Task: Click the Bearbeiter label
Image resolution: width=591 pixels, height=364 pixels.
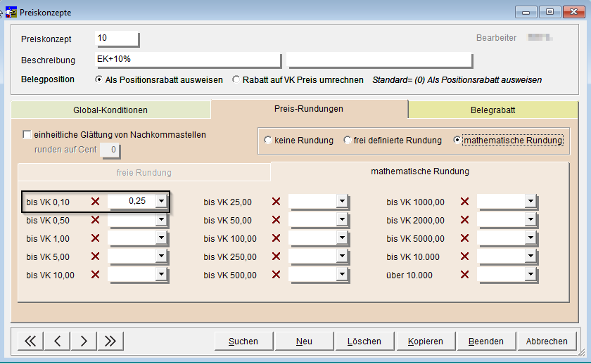Action: (x=497, y=38)
